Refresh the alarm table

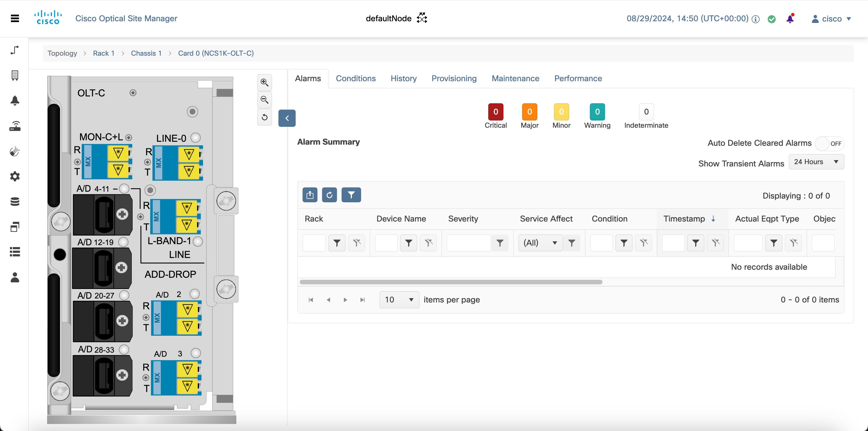(330, 195)
